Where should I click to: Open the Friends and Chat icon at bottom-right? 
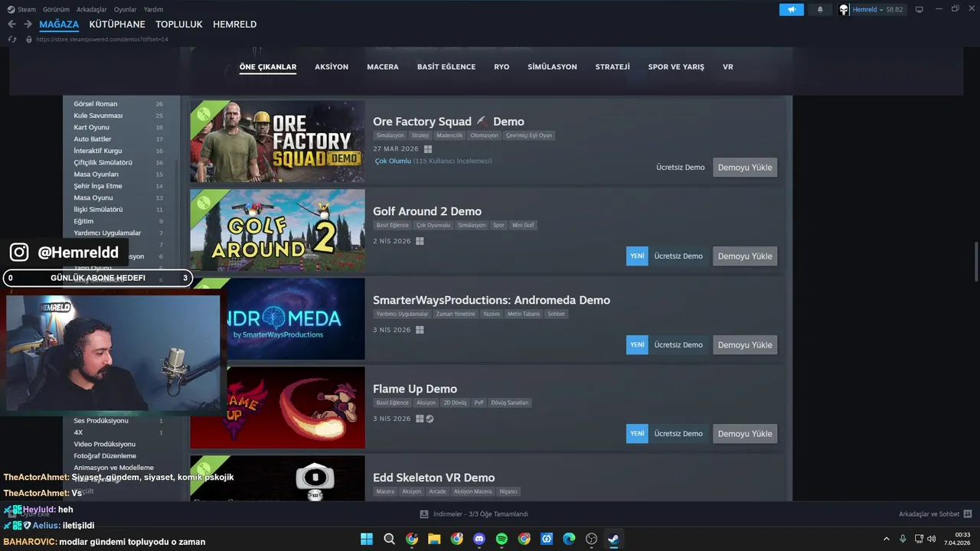(x=968, y=514)
